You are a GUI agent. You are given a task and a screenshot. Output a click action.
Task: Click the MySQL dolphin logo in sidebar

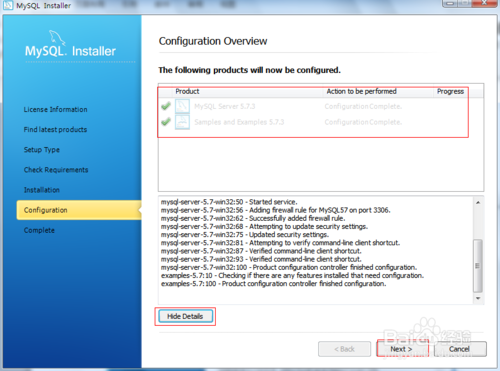57,37
